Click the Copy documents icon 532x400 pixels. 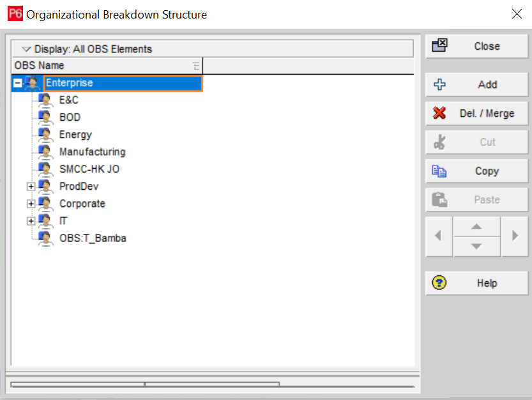[x=439, y=171]
